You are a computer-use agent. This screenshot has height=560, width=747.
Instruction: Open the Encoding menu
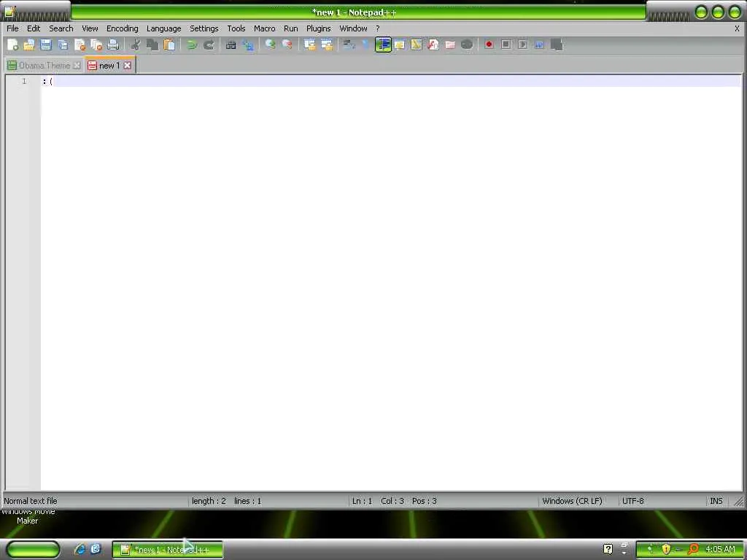[123, 28]
